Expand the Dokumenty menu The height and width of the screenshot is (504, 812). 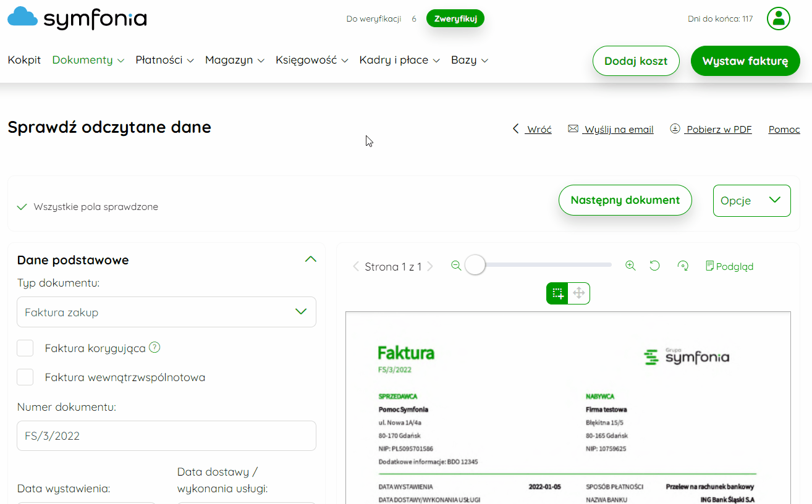tap(88, 60)
